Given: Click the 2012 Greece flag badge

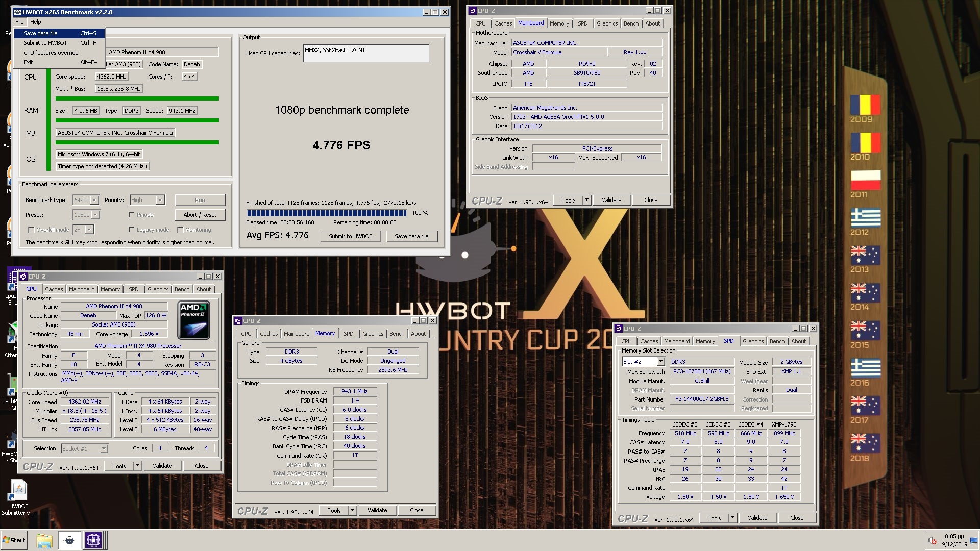Looking at the screenshot, I should [865, 218].
